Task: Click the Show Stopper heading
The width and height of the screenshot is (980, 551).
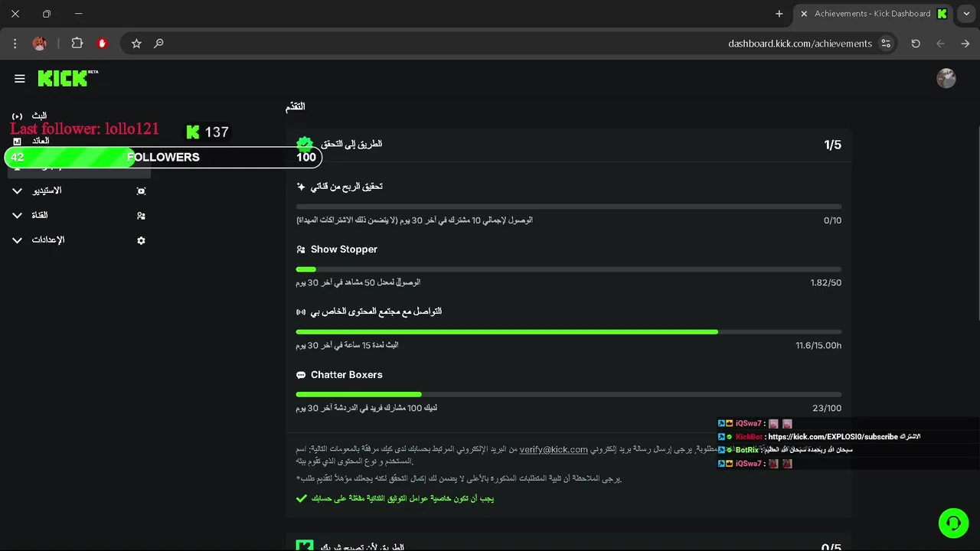Action: point(344,249)
